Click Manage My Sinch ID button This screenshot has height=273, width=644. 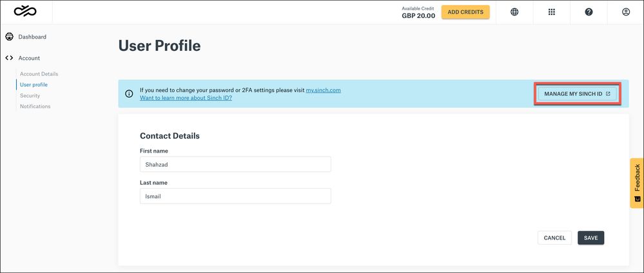click(577, 93)
